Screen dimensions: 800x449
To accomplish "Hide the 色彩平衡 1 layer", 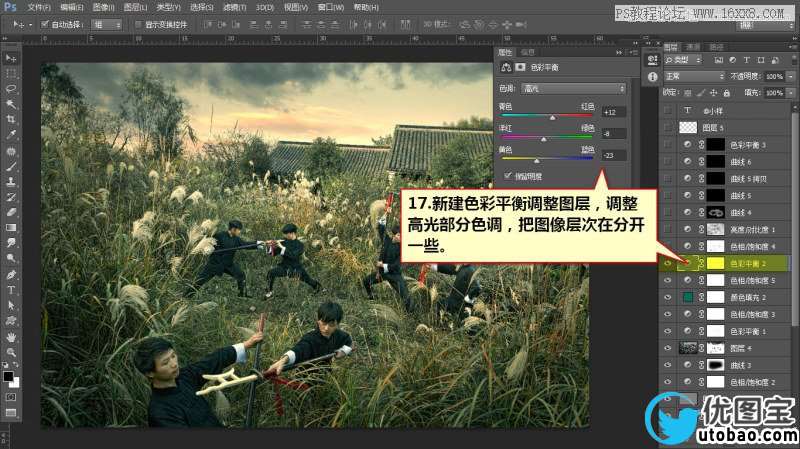I will click(x=668, y=331).
